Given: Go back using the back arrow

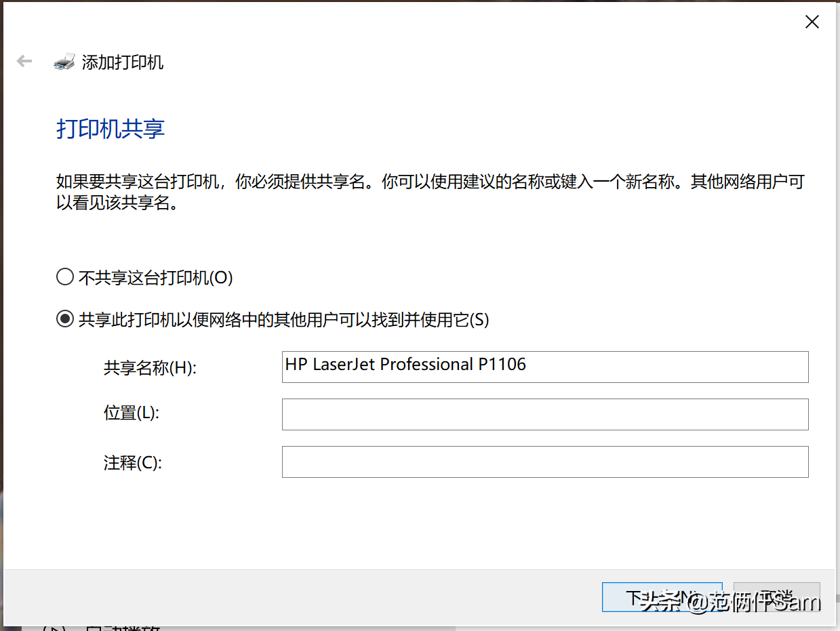Looking at the screenshot, I should (x=24, y=62).
